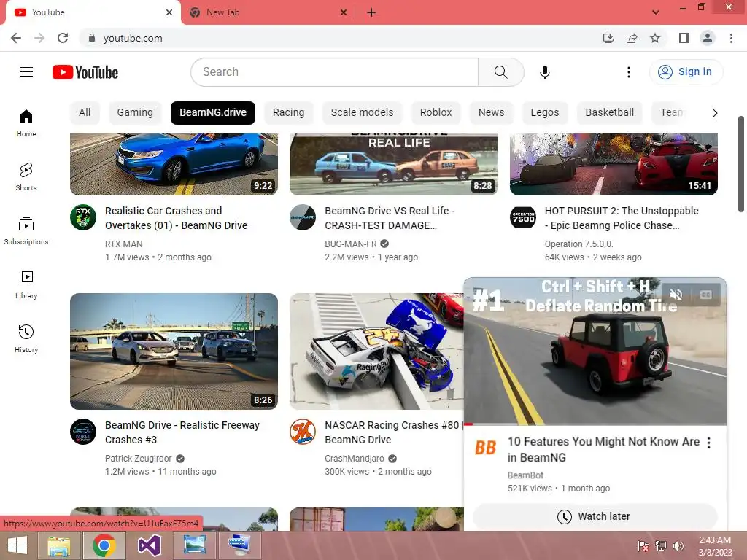Click Watch later button
Screen dimensions: 747x560
(595, 516)
